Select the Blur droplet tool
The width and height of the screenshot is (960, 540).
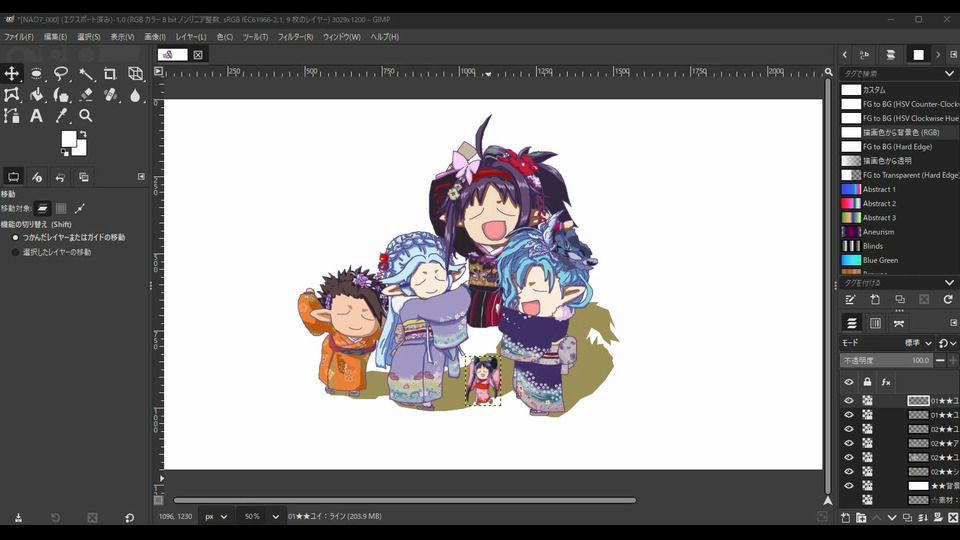tap(135, 95)
